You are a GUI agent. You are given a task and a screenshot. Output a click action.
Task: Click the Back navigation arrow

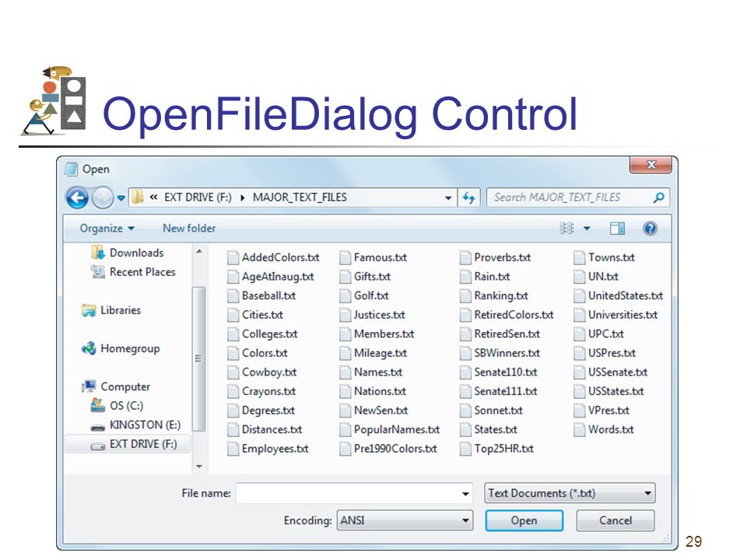click(x=77, y=198)
